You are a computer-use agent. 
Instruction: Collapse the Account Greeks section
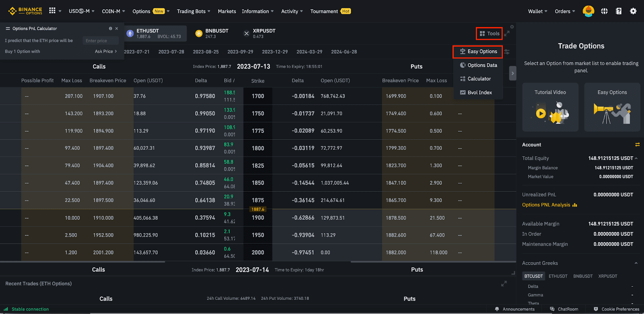click(636, 263)
